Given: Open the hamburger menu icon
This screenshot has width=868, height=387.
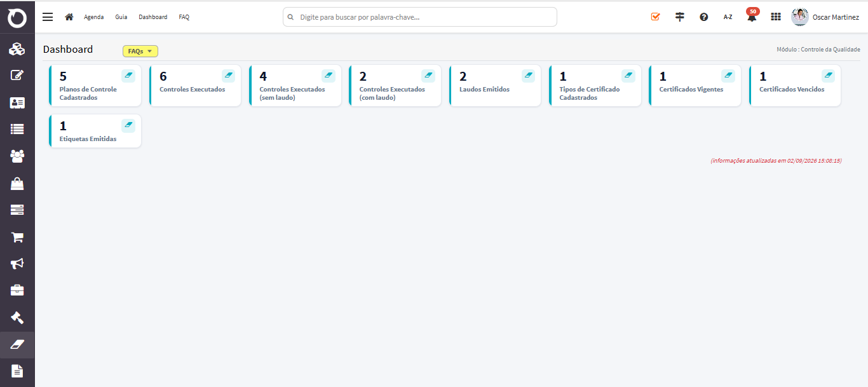Looking at the screenshot, I should click(48, 17).
